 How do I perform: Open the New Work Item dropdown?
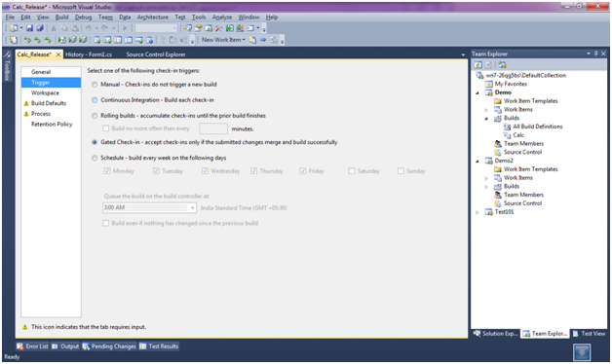tap(223, 40)
